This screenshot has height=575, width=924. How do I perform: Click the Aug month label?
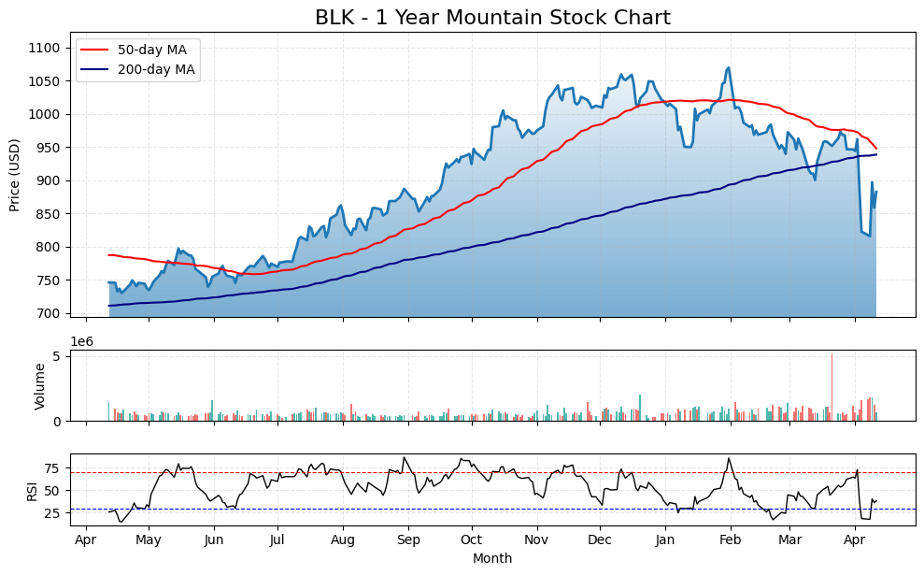[x=342, y=539]
